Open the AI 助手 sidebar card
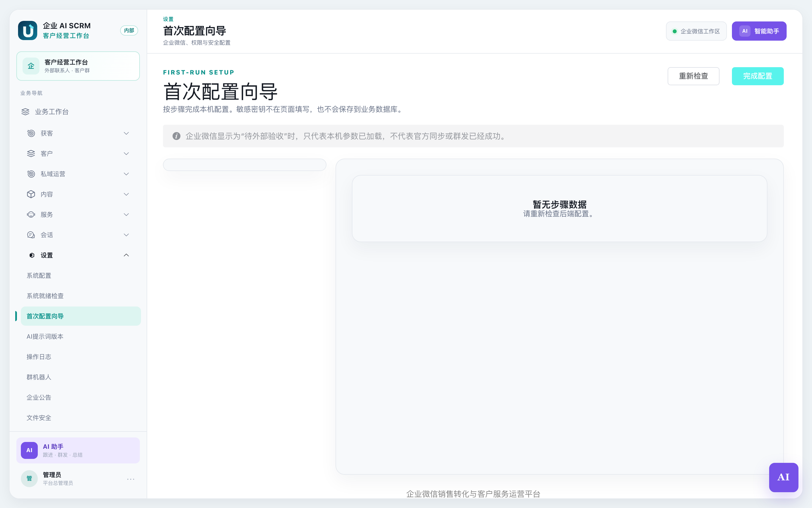 pyautogui.click(x=78, y=450)
